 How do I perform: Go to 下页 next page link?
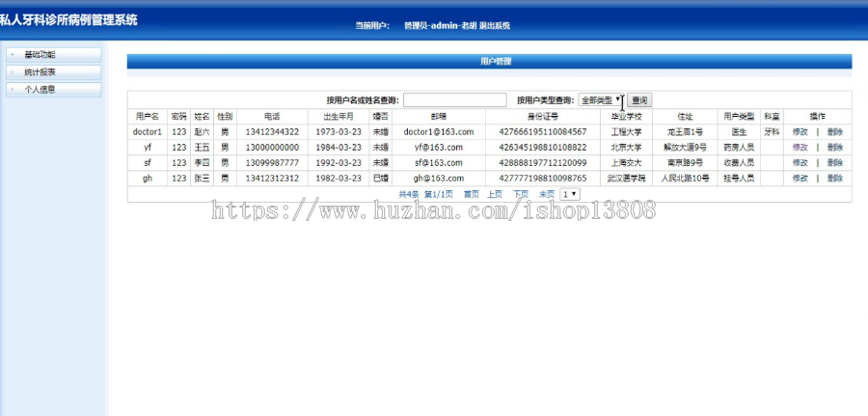pos(521,194)
